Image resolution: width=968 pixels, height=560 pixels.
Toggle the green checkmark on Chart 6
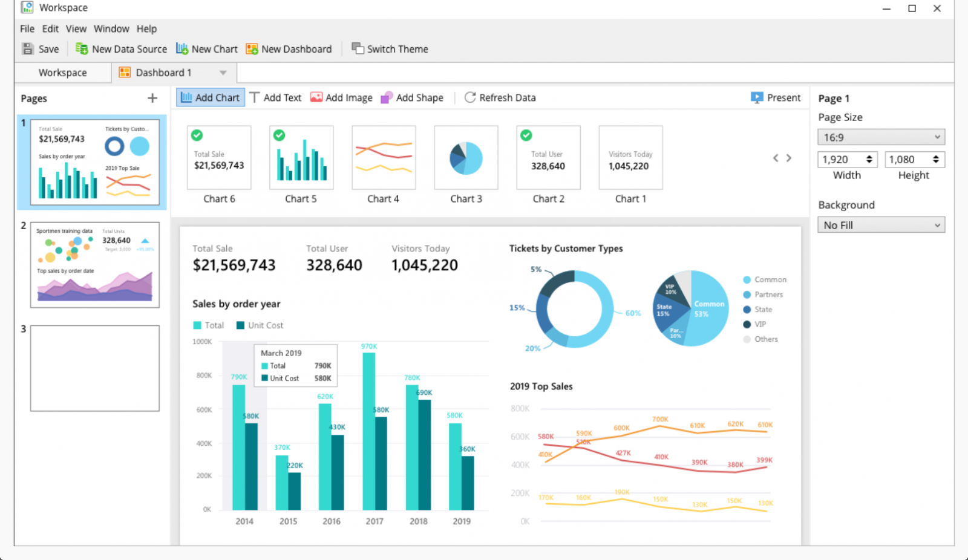coord(197,135)
